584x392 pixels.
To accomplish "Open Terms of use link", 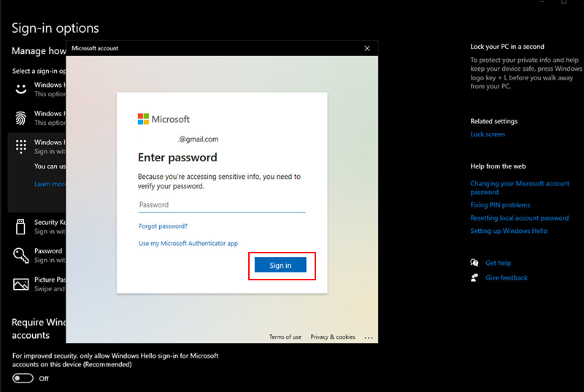I will 285,337.
